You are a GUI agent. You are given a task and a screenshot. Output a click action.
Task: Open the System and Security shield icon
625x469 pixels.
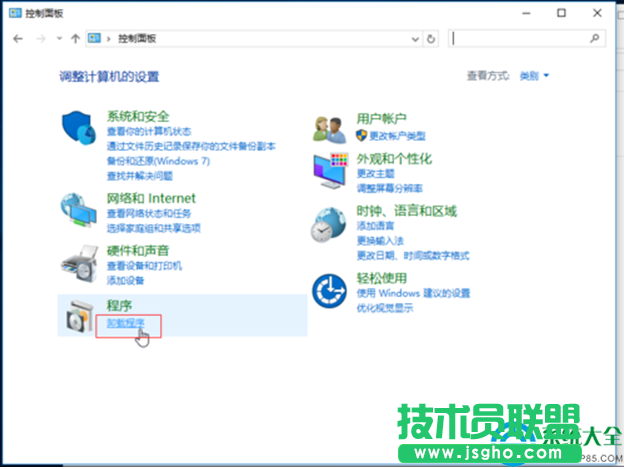point(79,128)
